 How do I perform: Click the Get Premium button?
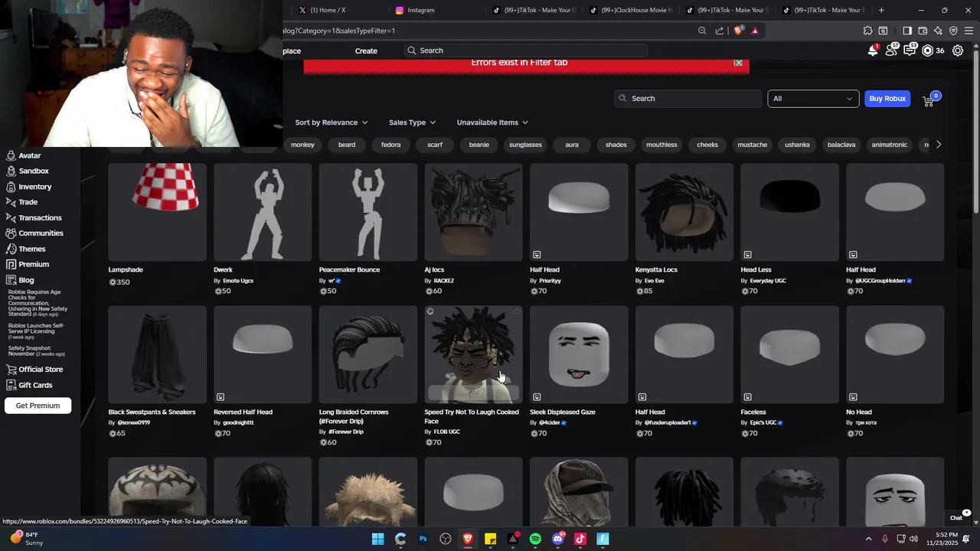[x=38, y=406]
